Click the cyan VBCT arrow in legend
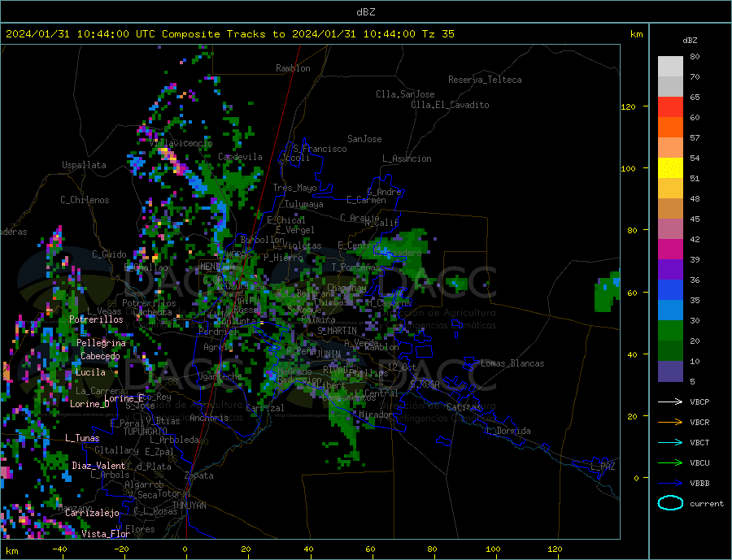Image resolution: width=732 pixels, height=560 pixels. click(670, 442)
